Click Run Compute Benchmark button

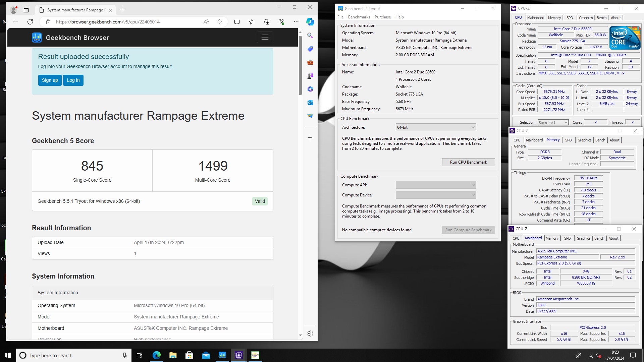coord(468,230)
